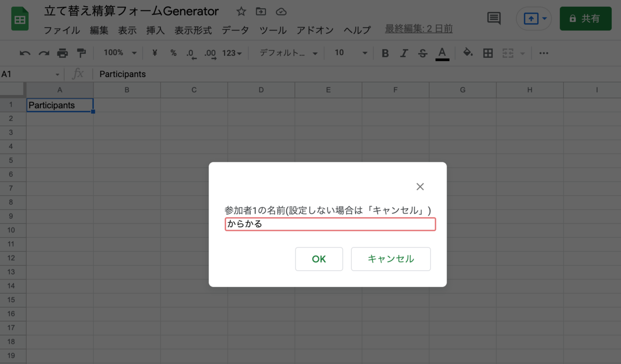
Task: Click the print icon
Action: click(x=62, y=53)
